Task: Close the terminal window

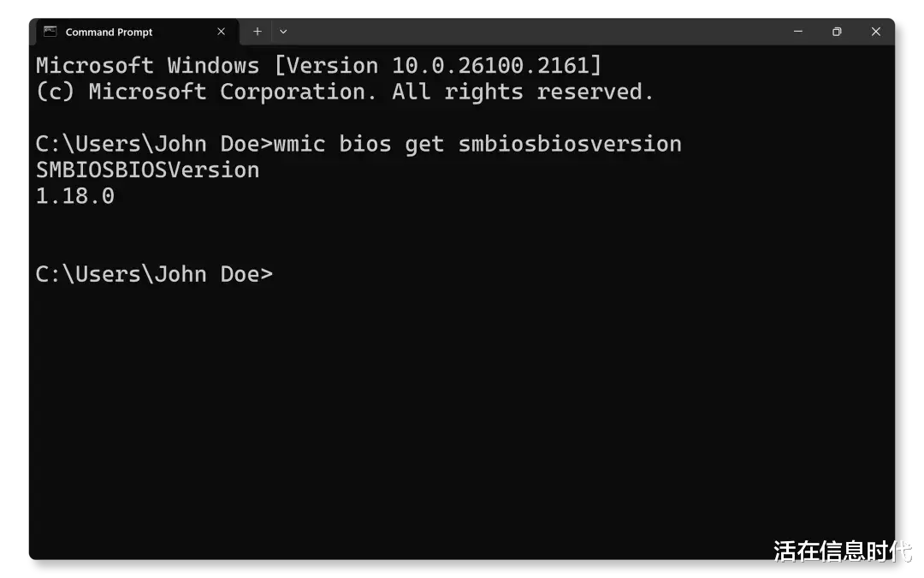Action: [x=875, y=32]
